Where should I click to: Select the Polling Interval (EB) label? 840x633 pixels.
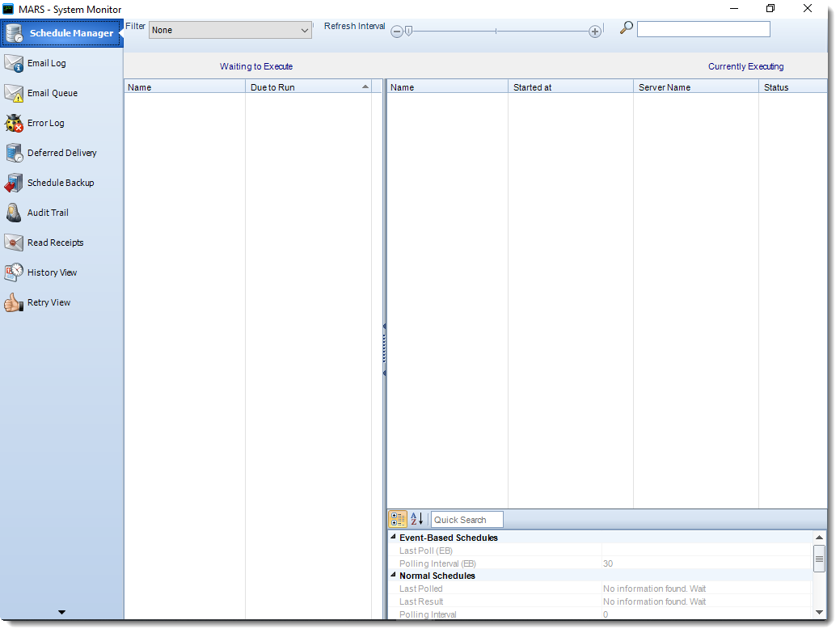click(437, 563)
